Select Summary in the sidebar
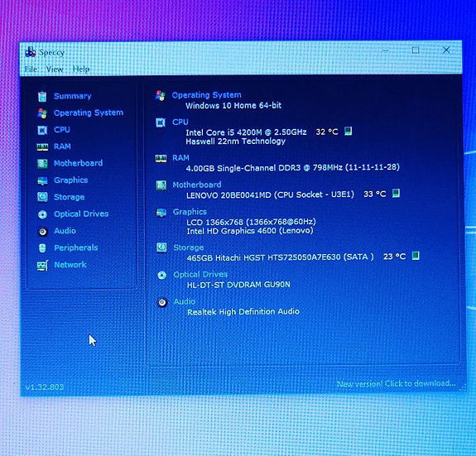The image size is (476, 456). coord(73,96)
